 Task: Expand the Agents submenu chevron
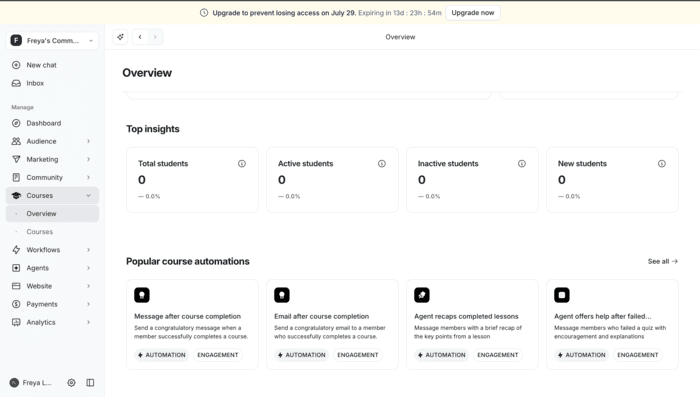(x=88, y=268)
